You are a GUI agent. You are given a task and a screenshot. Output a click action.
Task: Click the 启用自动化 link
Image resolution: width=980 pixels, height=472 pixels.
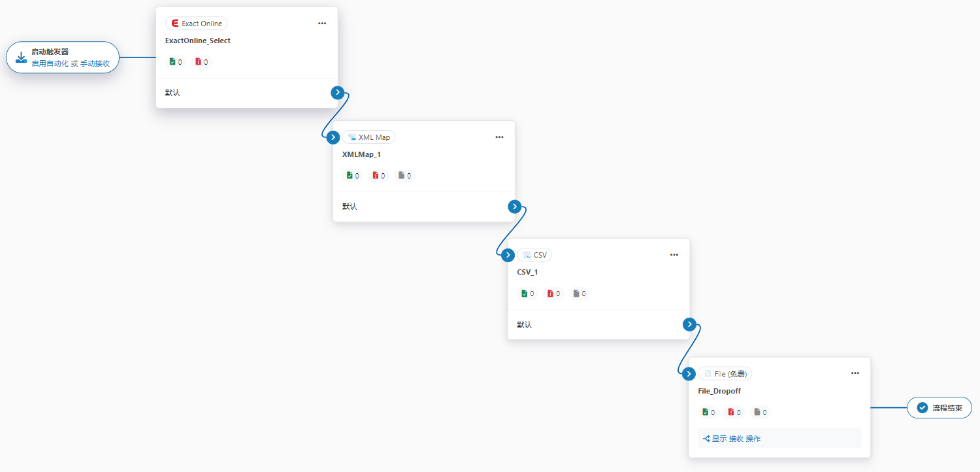[x=50, y=64]
